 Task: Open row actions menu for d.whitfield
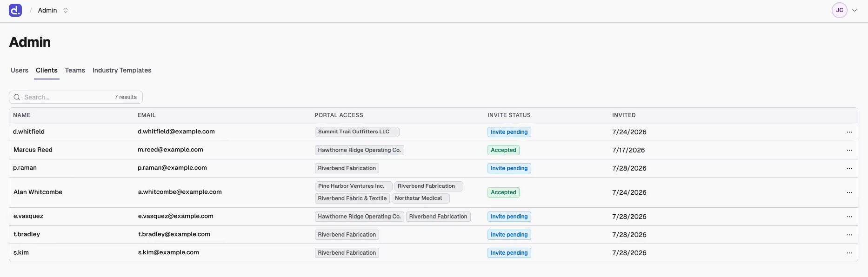849,132
